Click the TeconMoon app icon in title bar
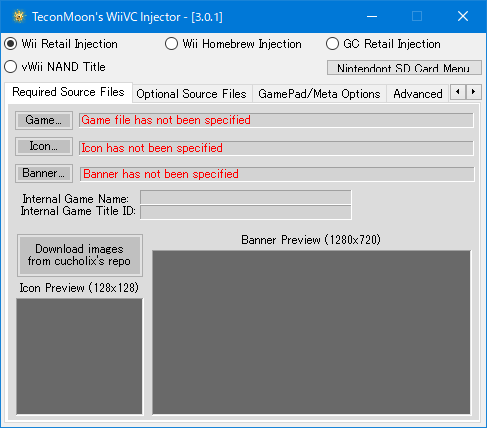Viewport: 487px width, 428px height. [19, 16]
